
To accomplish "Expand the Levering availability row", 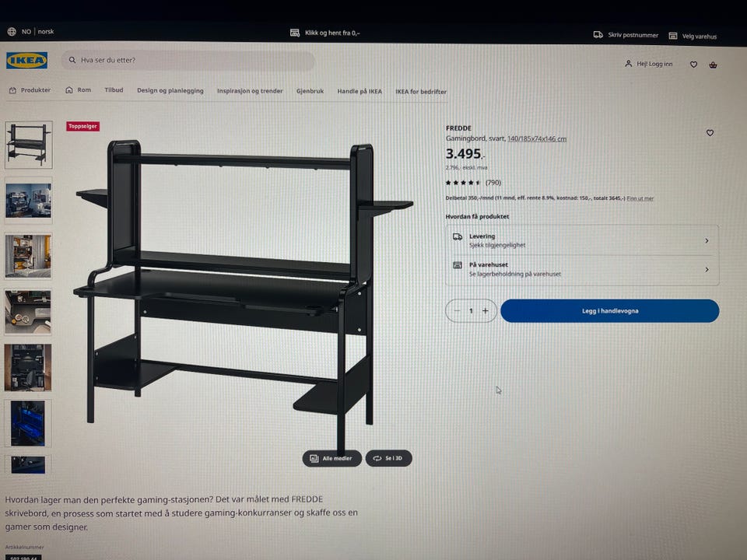I will [582, 240].
